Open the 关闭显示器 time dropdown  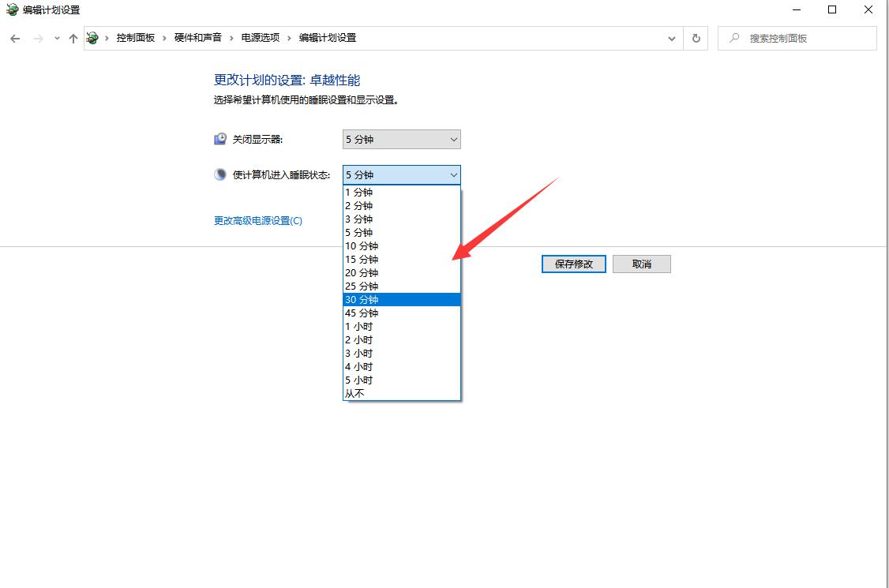coord(401,140)
